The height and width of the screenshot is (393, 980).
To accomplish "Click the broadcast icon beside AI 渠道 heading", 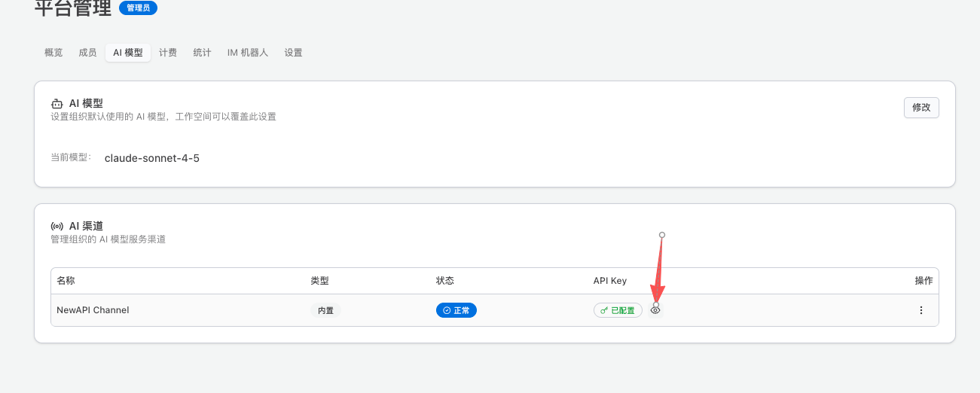I will pos(56,226).
